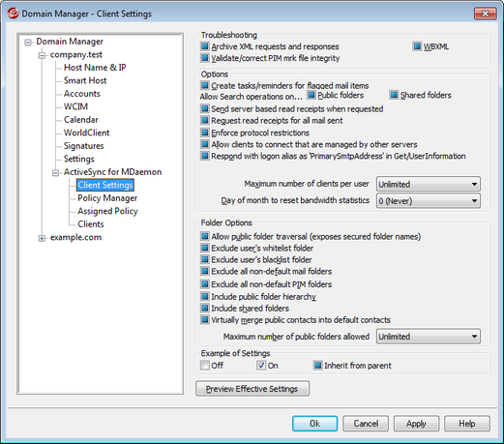504x444 pixels.
Task: Expand the example.com tree node
Action: click(42, 238)
